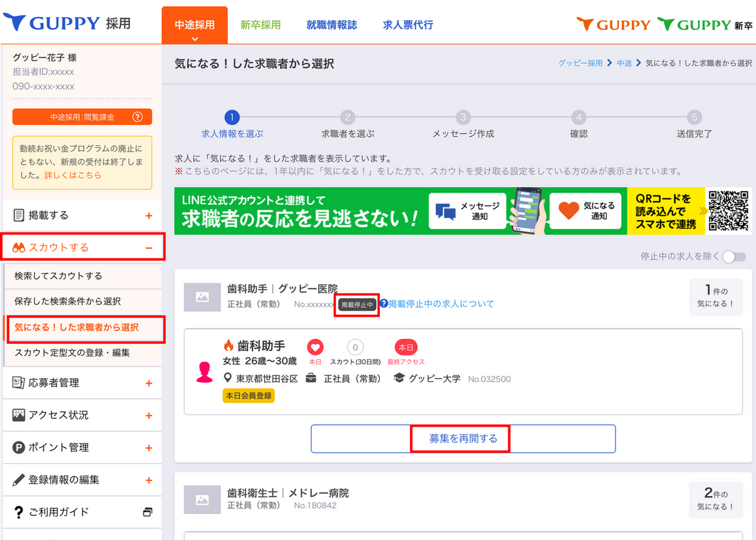The width and height of the screenshot is (756, 540).
Task: Click the smartphone image in LINE banner
Action: (x=528, y=211)
